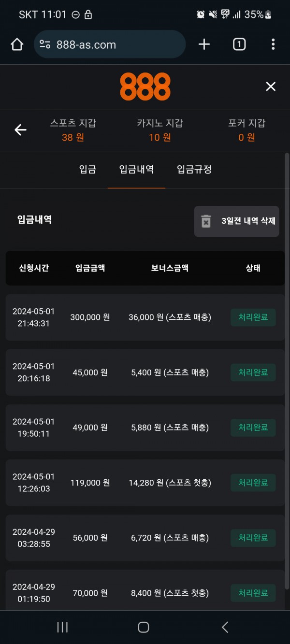The height and width of the screenshot is (644, 290).
Task: Click the trash icon for deleting history
Action: pos(206,221)
